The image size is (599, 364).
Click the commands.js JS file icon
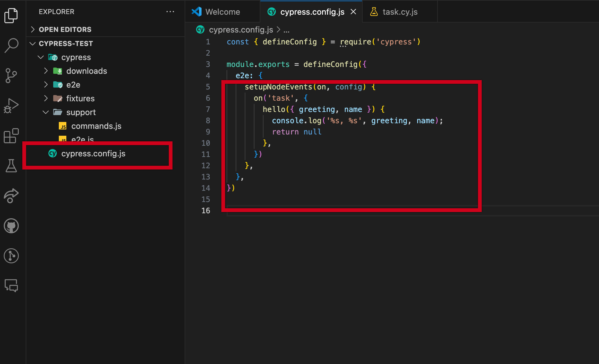tap(63, 126)
